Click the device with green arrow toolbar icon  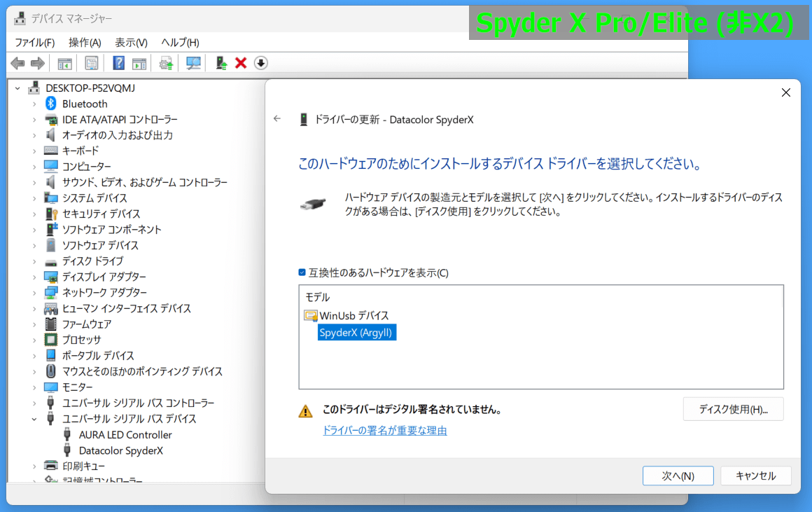pos(221,63)
